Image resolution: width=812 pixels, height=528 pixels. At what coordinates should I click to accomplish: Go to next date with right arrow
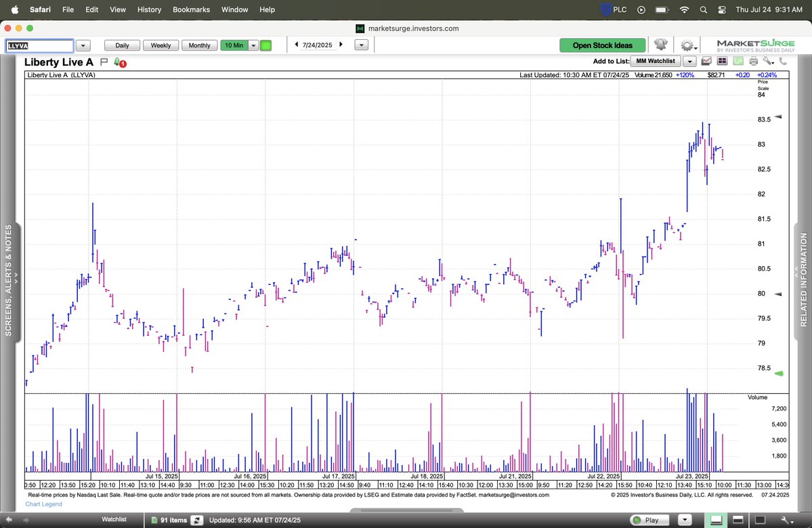341,45
